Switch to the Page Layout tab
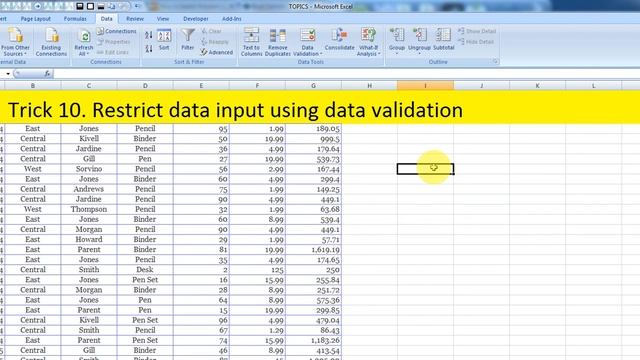The height and width of the screenshot is (360, 640). click(x=36, y=19)
